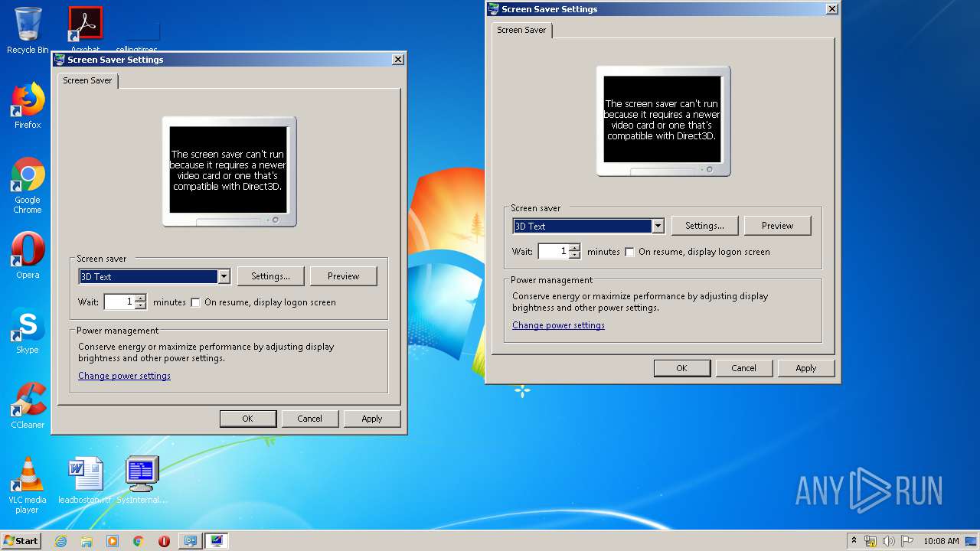The width and height of the screenshot is (980, 551).
Task: Click Preview in the left window
Action: [x=343, y=276]
